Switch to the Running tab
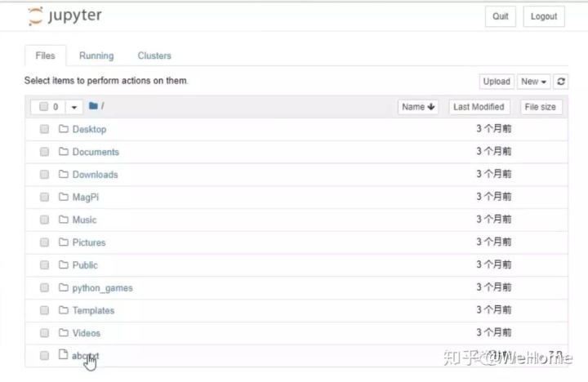The height and width of the screenshot is (382, 588). [x=96, y=56]
